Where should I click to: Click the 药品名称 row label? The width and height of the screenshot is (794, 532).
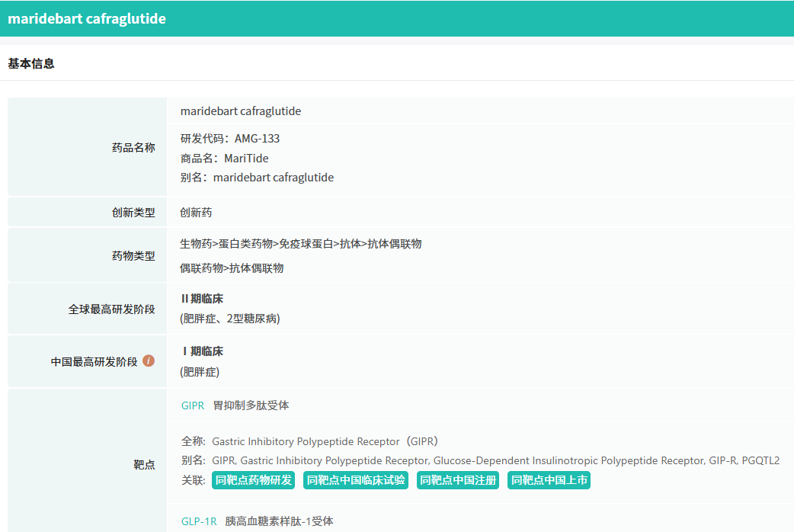(133, 148)
